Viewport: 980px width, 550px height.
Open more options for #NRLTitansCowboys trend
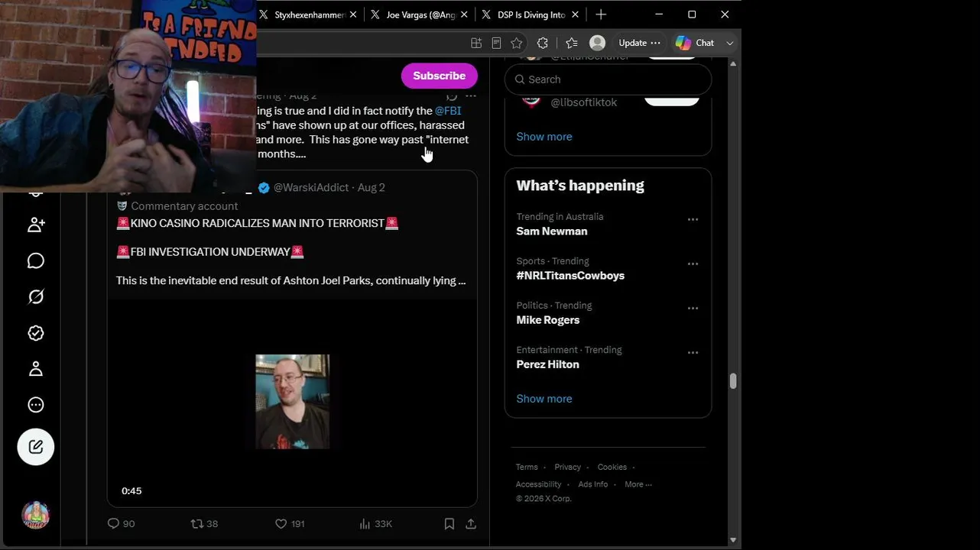point(693,264)
